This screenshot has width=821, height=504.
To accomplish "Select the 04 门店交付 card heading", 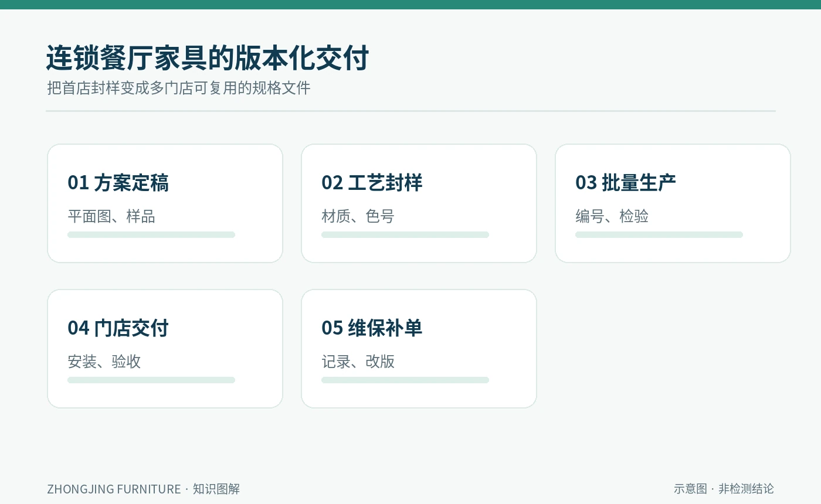I will (118, 328).
